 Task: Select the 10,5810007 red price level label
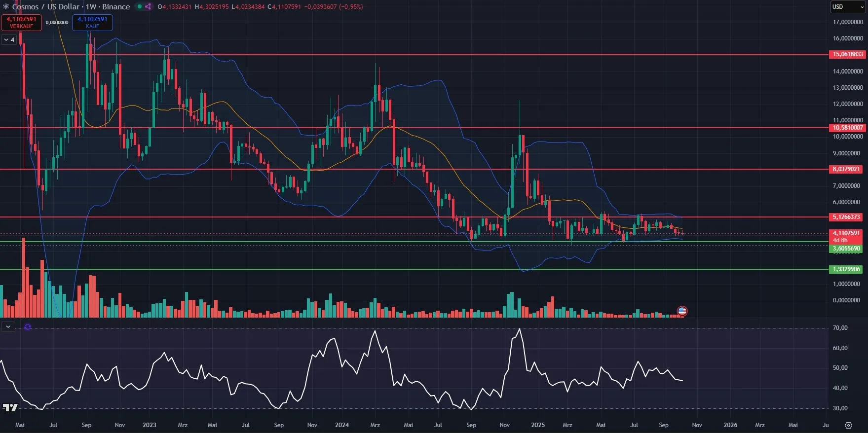847,128
